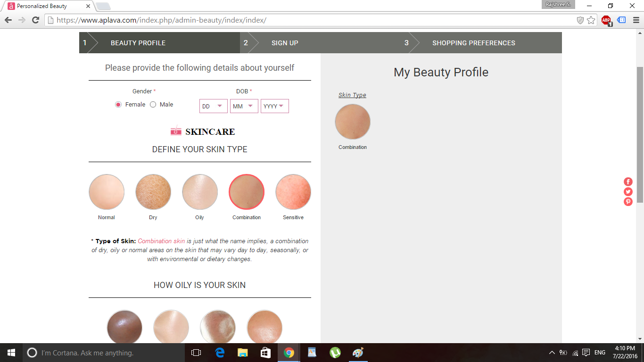Open Microsoft Edge from taskbar

(220, 353)
